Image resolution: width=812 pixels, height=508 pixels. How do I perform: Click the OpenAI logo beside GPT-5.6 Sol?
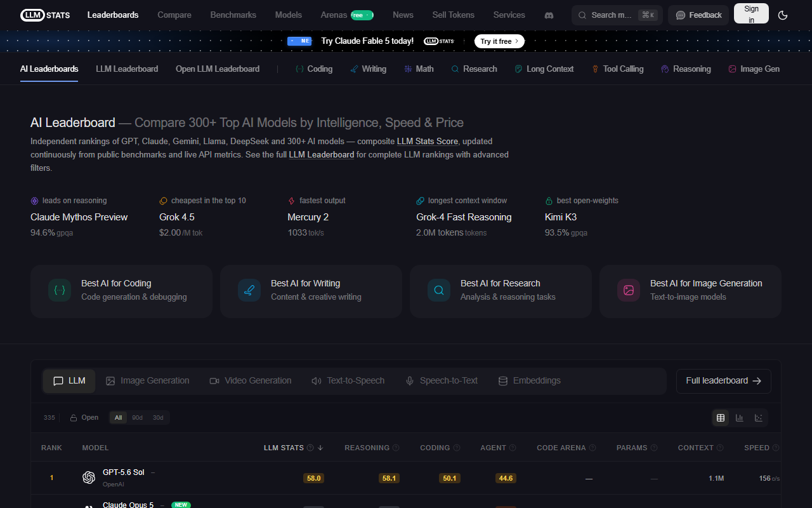coord(89,478)
